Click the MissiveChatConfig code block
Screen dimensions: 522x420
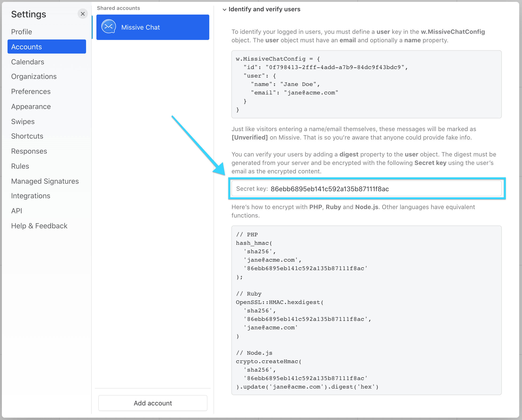tap(366, 84)
